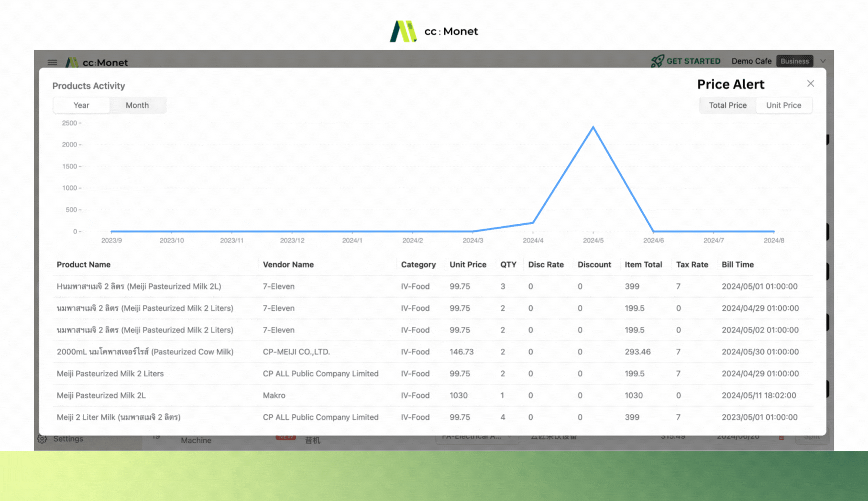The width and height of the screenshot is (868, 501).
Task: Select the Unit Price tab
Action: point(783,105)
